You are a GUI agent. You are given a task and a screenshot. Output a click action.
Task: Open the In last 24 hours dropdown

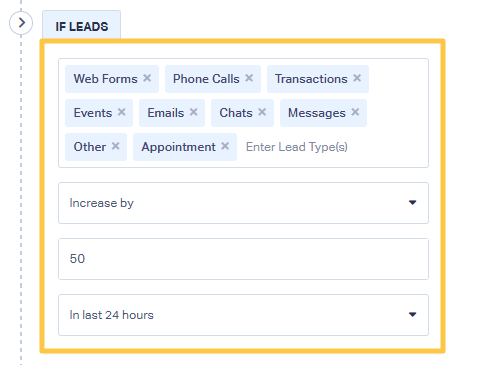click(243, 315)
